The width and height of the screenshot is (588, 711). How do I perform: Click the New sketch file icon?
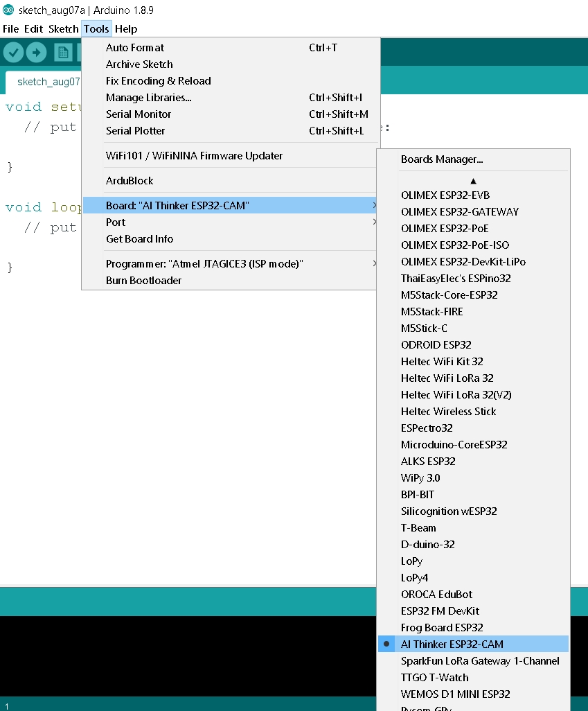[x=64, y=53]
